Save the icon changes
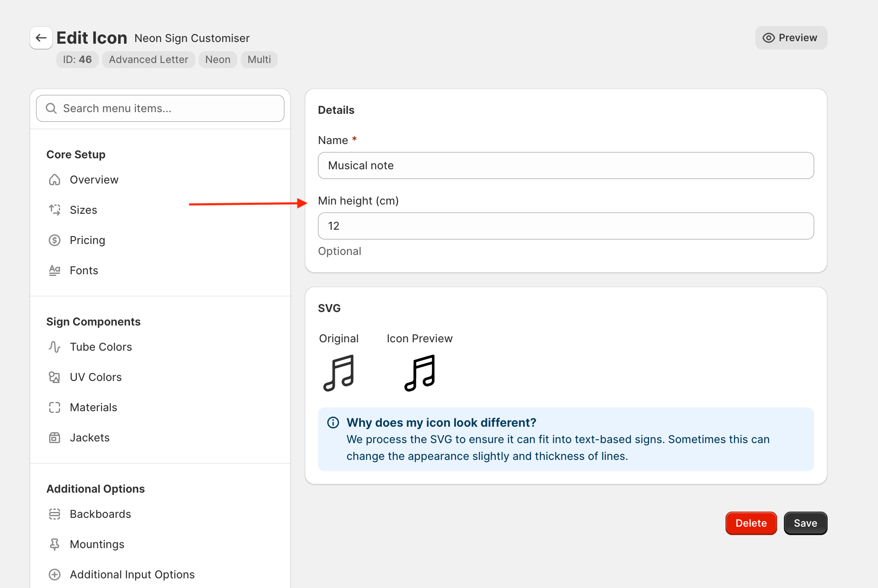Image resolution: width=878 pixels, height=588 pixels. pos(805,523)
